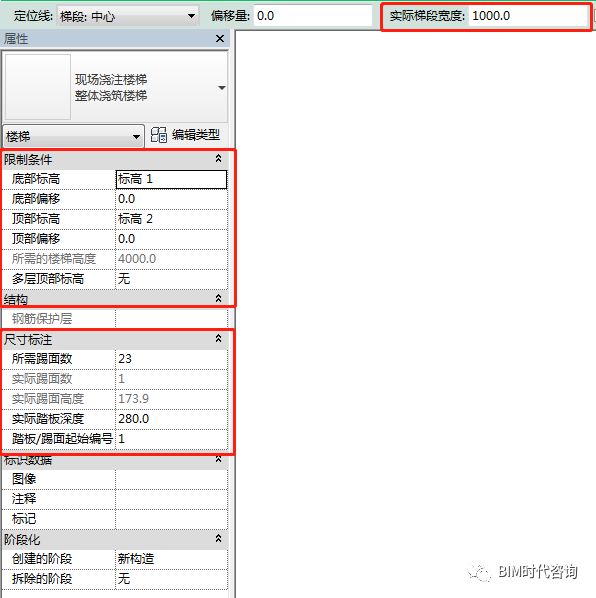Click the 标记 value cell
The width and height of the screenshot is (596, 598).
tap(171, 519)
